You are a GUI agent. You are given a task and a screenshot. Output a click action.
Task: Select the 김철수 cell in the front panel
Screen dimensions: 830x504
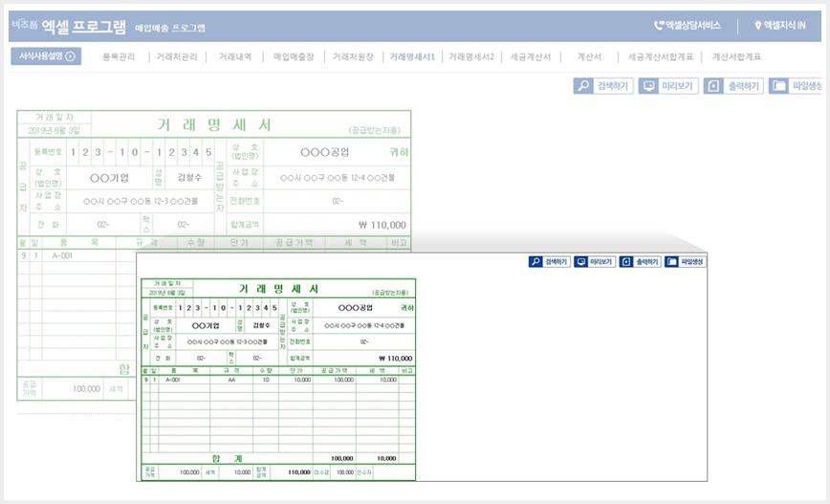(261, 325)
